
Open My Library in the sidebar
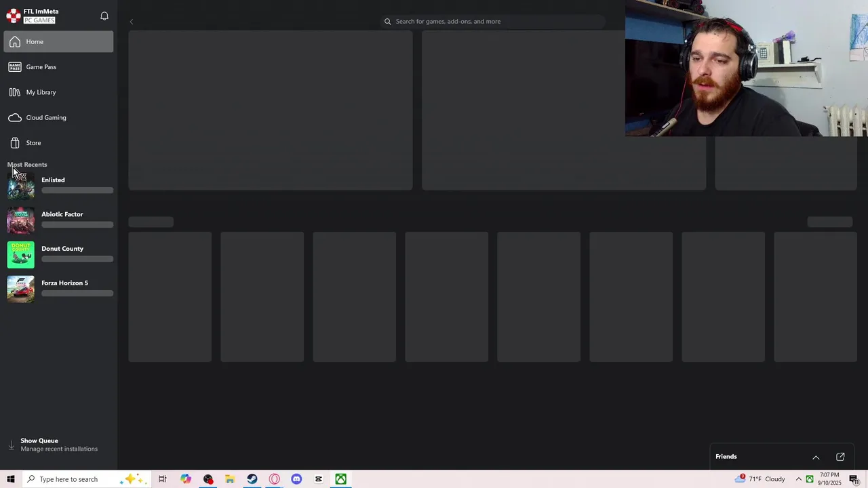(58, 92)
